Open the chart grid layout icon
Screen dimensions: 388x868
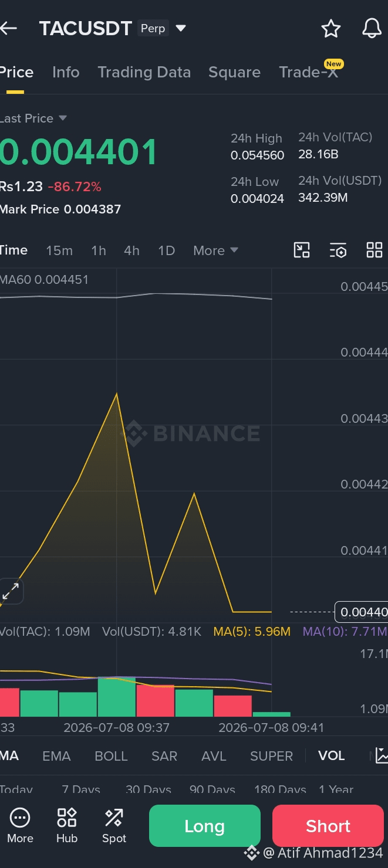tap(374, 250)
